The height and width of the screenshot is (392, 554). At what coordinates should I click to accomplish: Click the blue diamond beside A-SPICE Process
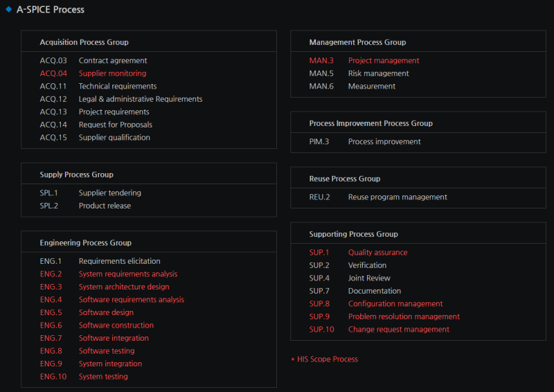point(8,10)
